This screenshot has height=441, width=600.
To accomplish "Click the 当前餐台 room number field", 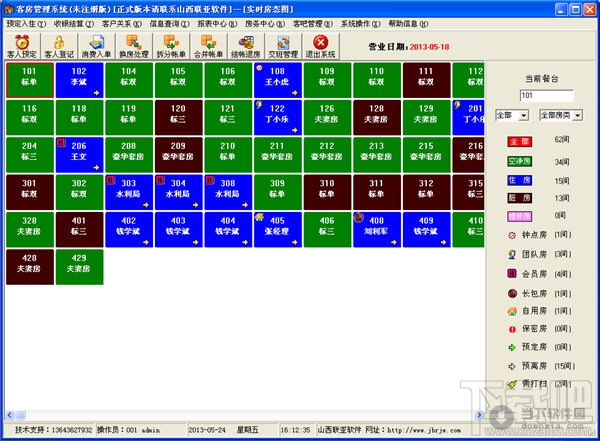I will 546,95.
